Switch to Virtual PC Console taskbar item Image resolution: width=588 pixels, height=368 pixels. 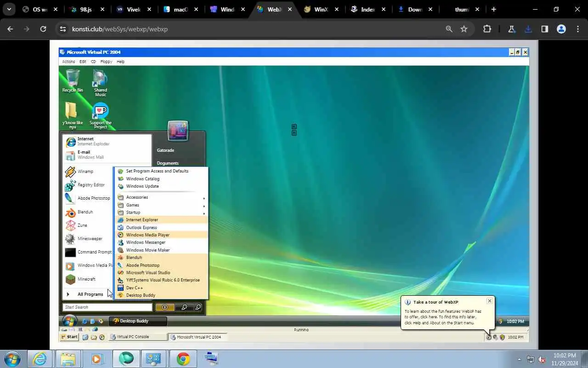pyautogui.click(x=138, y=337)
